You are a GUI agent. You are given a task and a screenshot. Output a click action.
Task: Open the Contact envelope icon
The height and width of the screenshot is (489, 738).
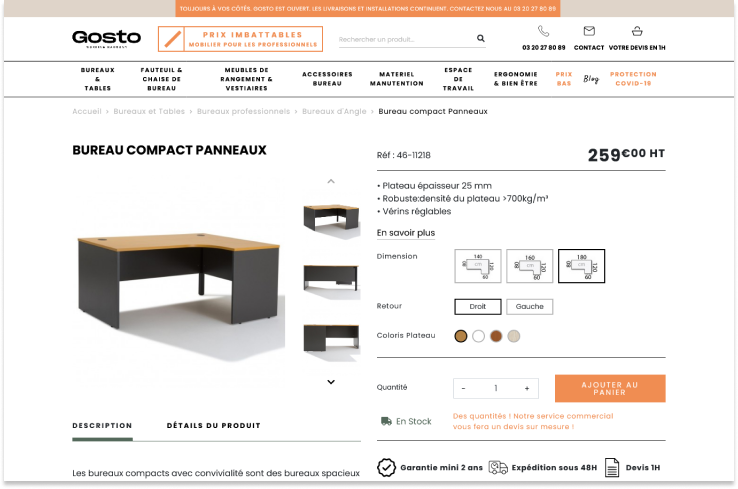pyautogui.click(x=589, y=31)
